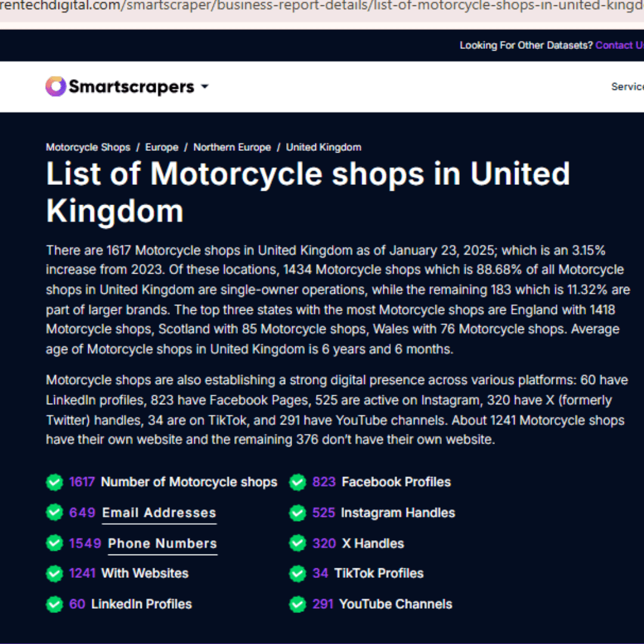Viewport: 644px width, 644px height.
Task: Click the 649 count value
Action: click(x=82, y=513)
